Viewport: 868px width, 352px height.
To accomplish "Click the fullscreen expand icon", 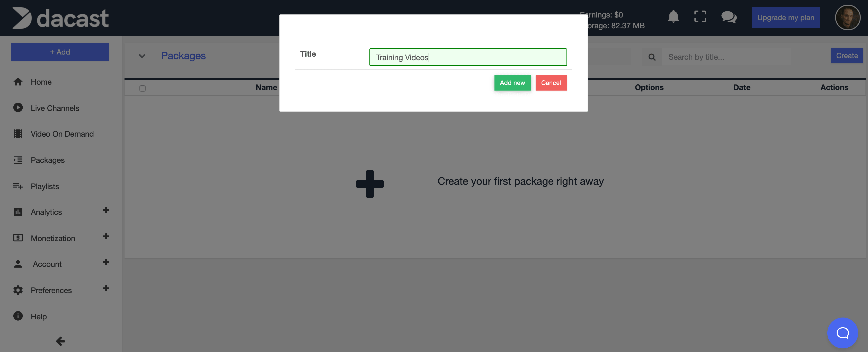I will [700, 17].
